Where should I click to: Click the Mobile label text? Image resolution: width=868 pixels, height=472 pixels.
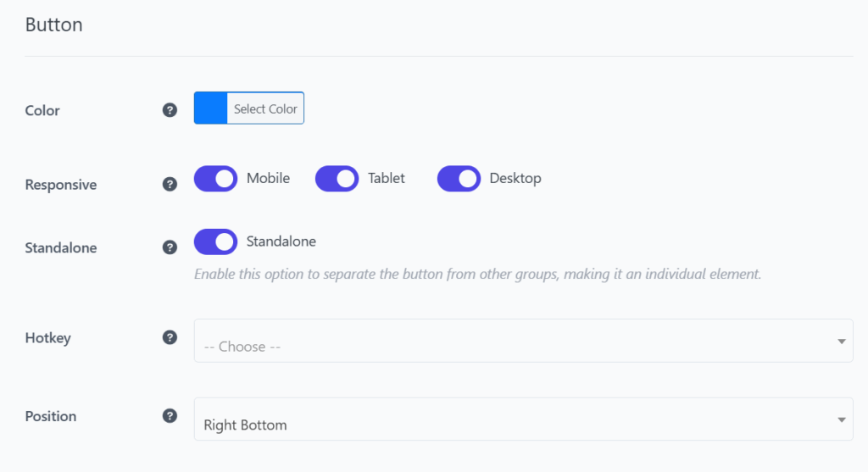268,178
